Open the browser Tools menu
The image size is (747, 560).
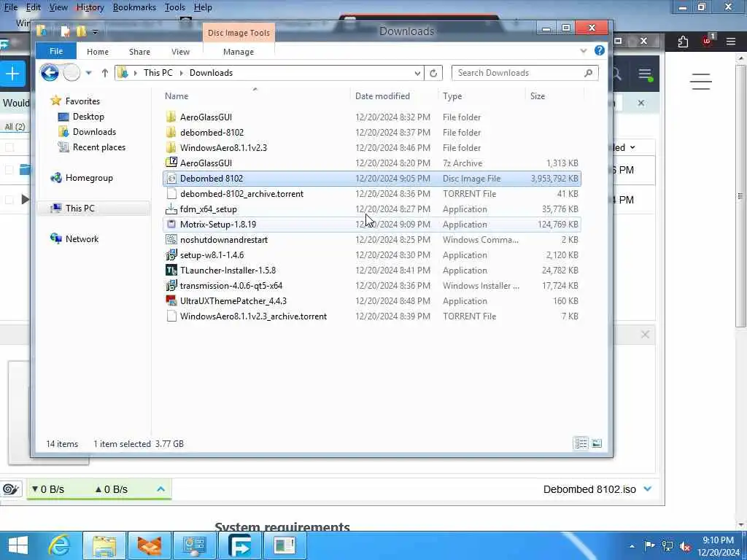coord(175,7)
